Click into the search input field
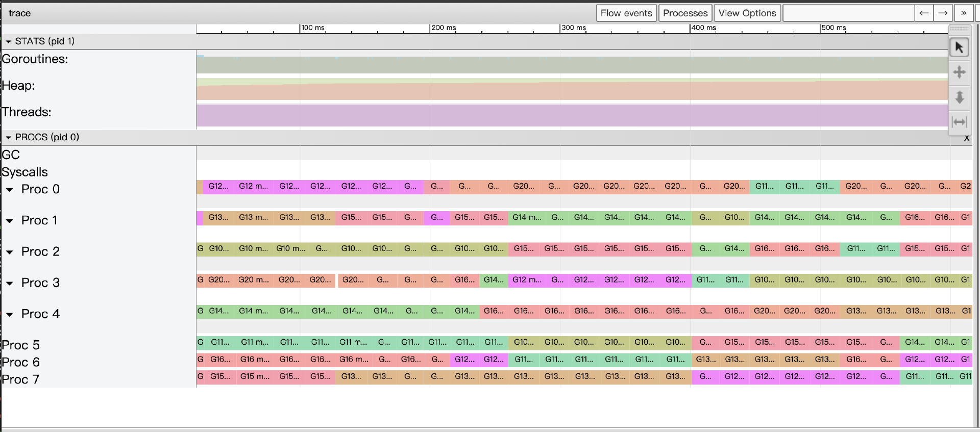 848,13
